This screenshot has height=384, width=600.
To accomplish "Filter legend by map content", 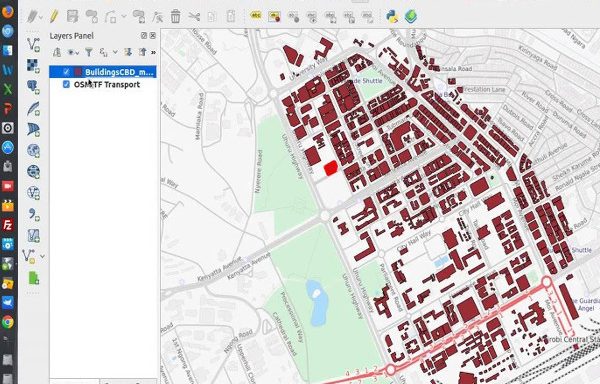I will coord(88,52).
